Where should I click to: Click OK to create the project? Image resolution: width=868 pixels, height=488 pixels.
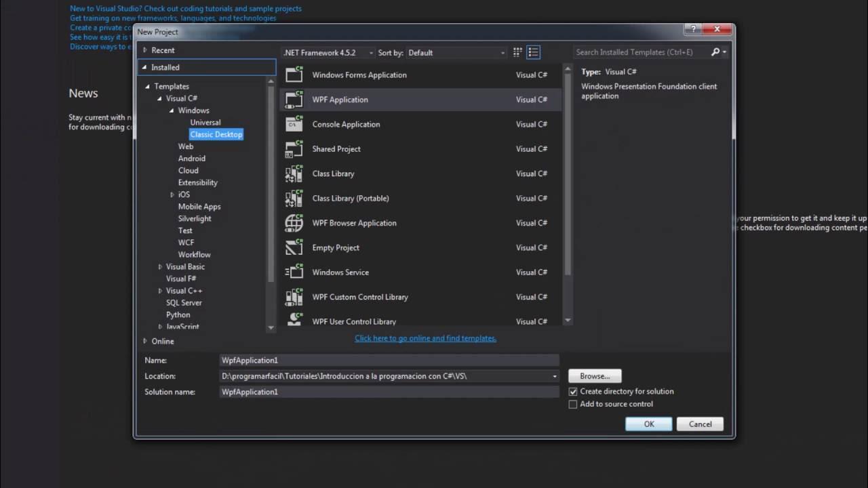coord(649,424)
